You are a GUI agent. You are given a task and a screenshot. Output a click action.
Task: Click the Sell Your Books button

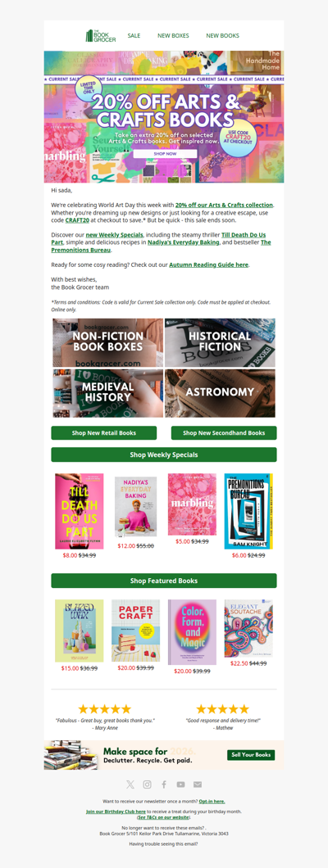251,754
